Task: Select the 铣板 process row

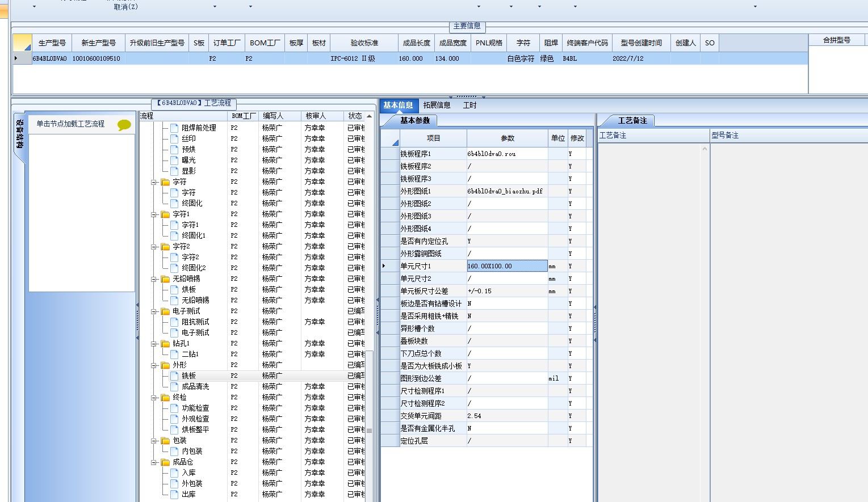Action: tap(252, 376)
